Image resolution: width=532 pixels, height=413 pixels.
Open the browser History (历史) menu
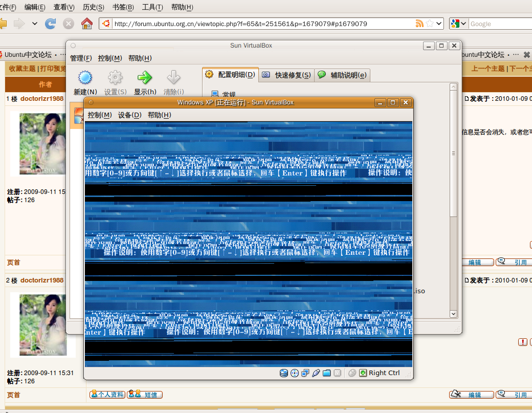(x=93, y=7)
